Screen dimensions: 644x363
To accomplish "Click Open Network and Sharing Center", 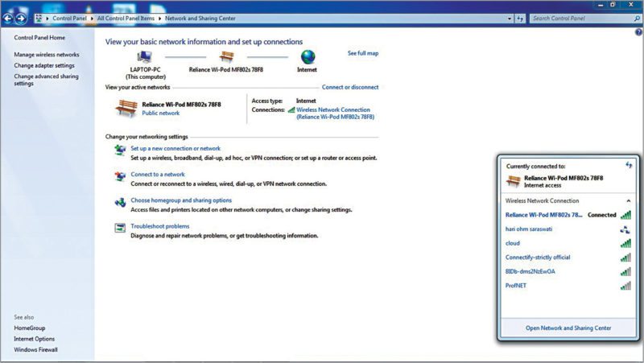I will coord(568,328).
